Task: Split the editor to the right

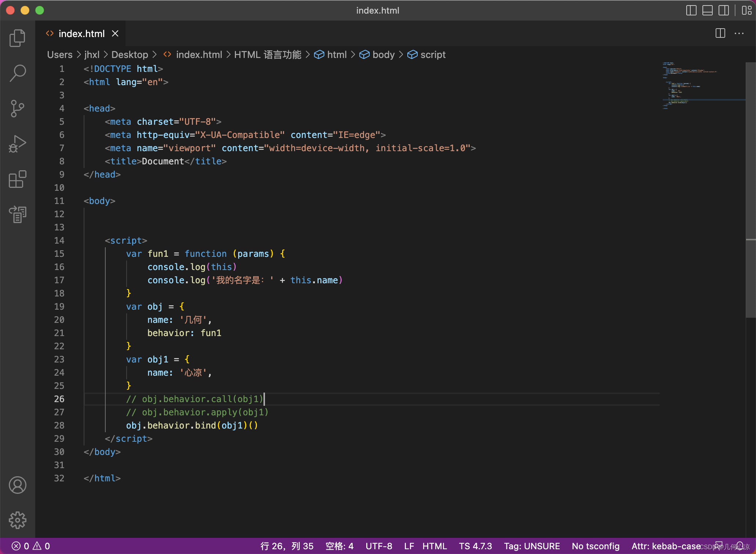Action: pos(720,33)
